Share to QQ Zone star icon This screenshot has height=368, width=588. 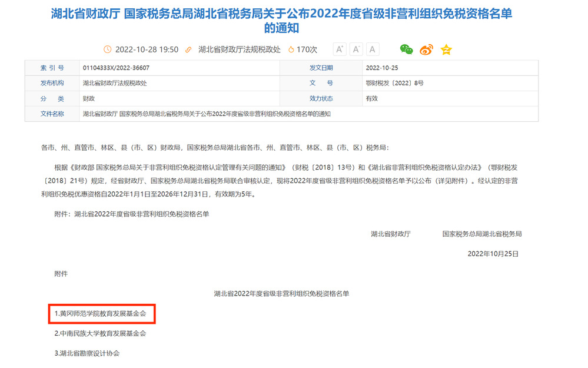click(x=446, y=49)
